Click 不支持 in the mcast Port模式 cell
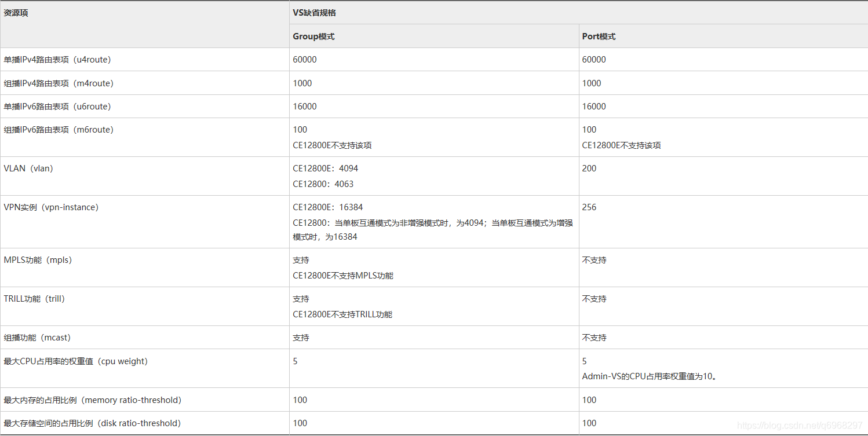Viewport: 868px width, 436px height. click(x=594, y=338)
